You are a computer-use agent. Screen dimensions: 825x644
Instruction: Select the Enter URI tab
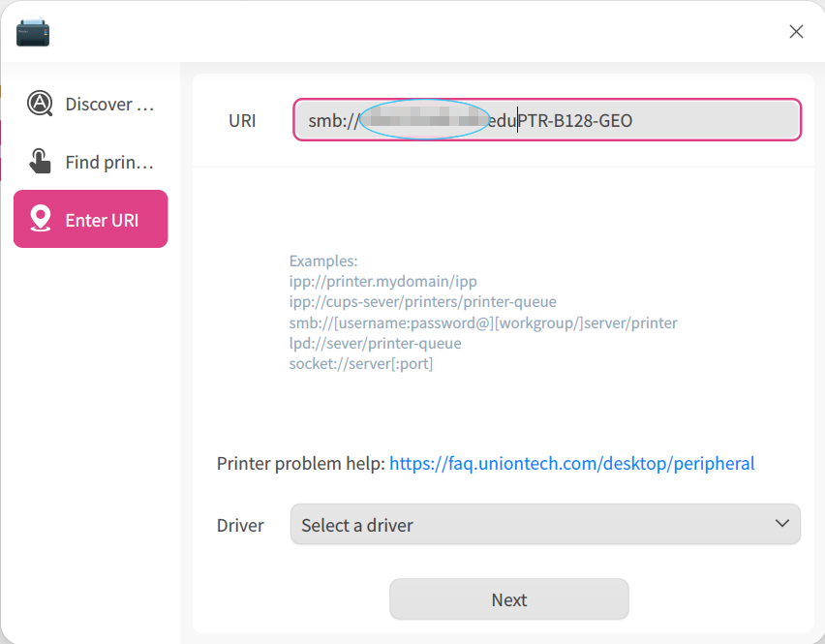click(90, 219)
